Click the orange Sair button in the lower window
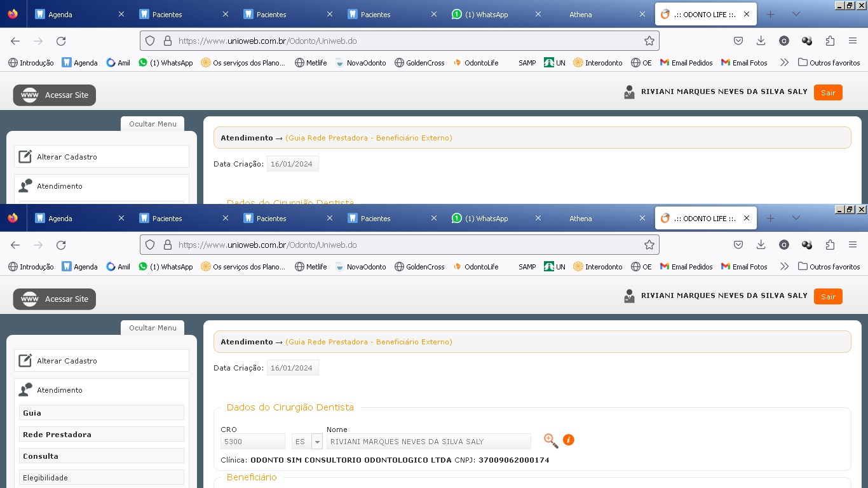Viewport: 868px width, 488px height. [828, 297]
